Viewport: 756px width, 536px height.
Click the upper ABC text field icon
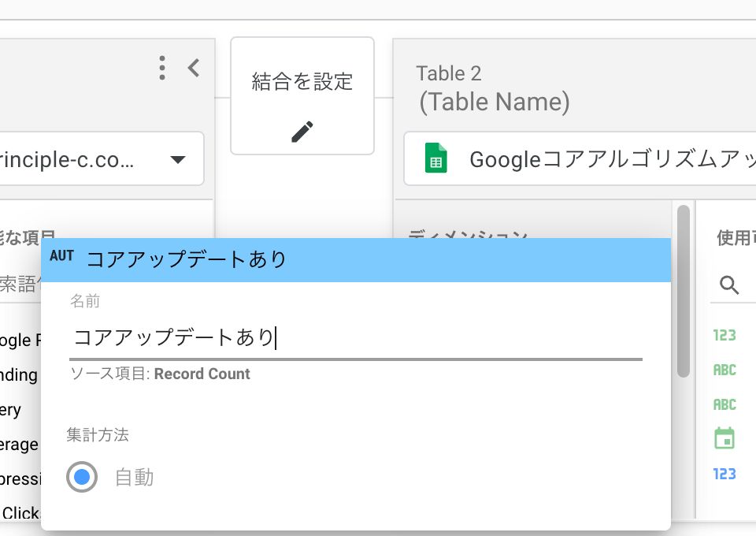pyautogui.click(x=724, y=370)
